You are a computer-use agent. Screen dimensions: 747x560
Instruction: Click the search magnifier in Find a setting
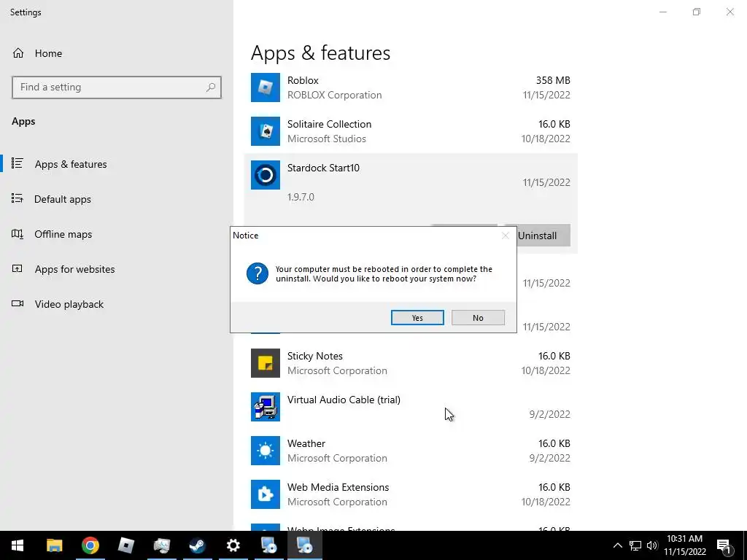pyautogui.click(x=211, y=87)
